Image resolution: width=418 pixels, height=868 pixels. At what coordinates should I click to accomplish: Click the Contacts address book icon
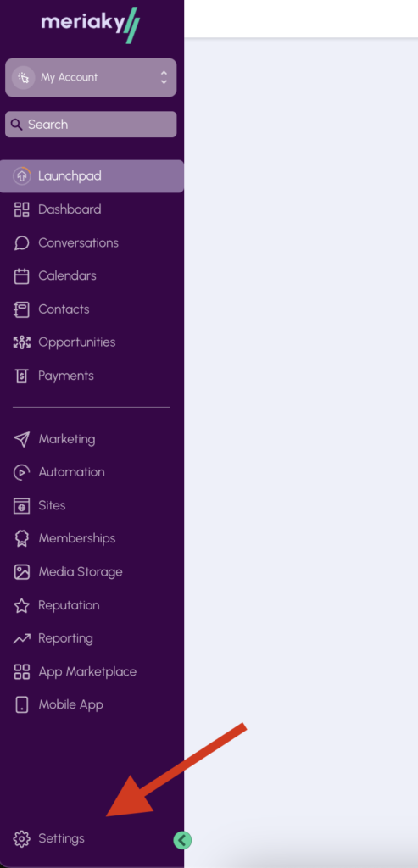click(x=21, y=309)
